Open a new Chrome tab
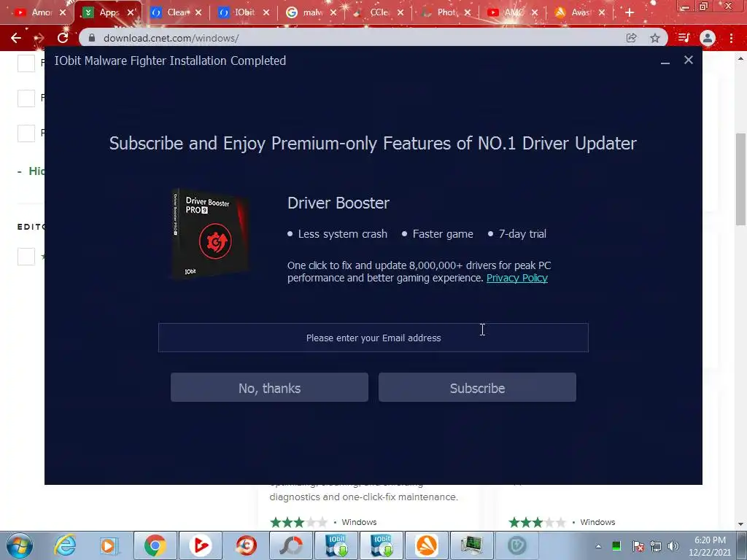This screenshot has width=747, height=560. (x=630, y=13)
